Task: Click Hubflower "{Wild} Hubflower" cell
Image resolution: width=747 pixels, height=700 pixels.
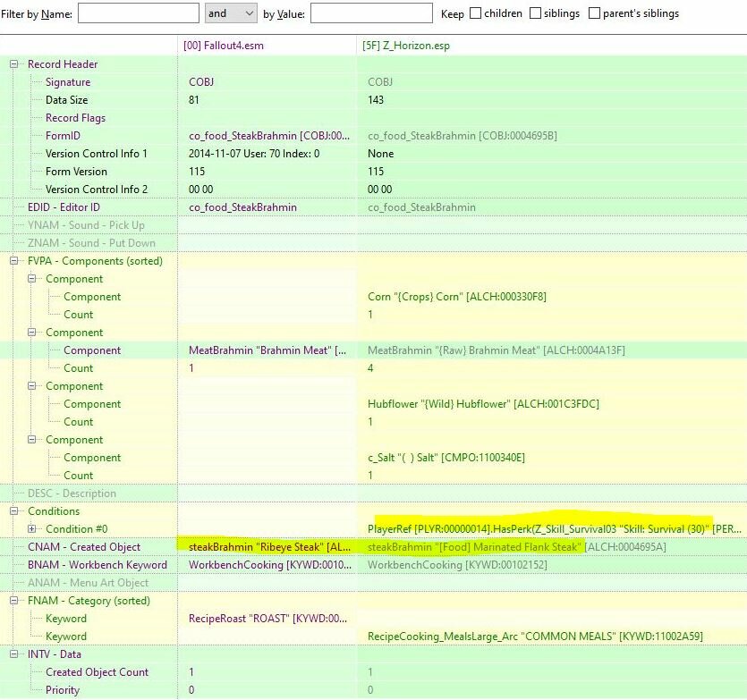Action: point(483,404)
